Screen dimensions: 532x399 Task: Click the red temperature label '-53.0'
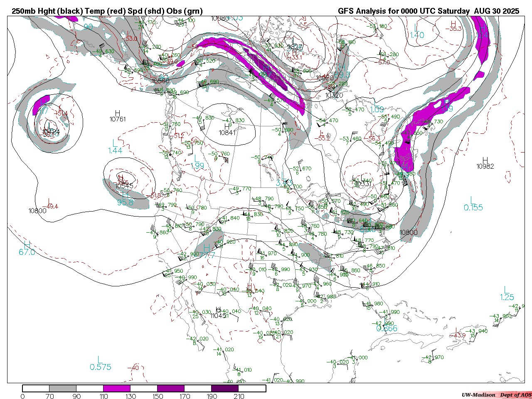[129, 39]
